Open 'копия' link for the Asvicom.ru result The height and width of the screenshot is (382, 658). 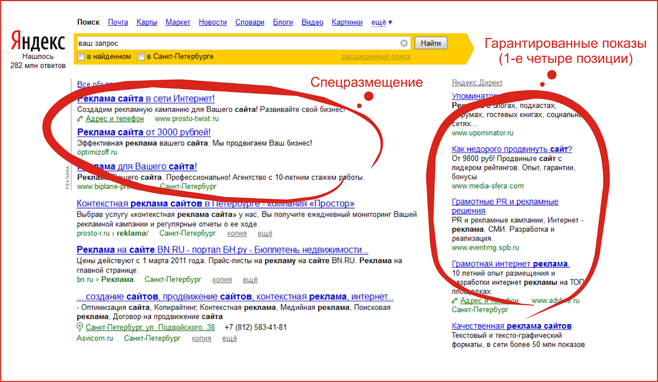[201, 338]
